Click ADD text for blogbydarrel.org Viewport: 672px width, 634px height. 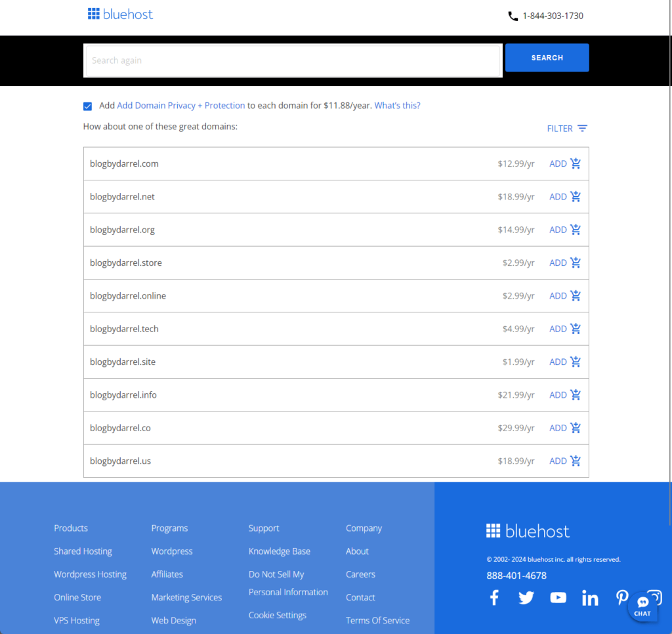click(558, 230)
